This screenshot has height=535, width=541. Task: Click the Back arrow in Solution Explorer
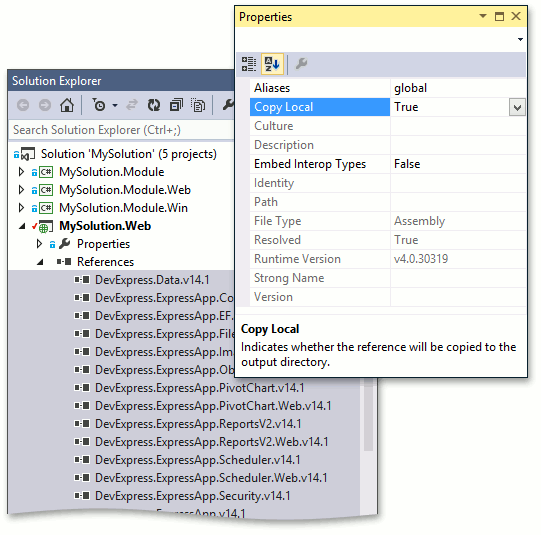(x=23, y=105)
